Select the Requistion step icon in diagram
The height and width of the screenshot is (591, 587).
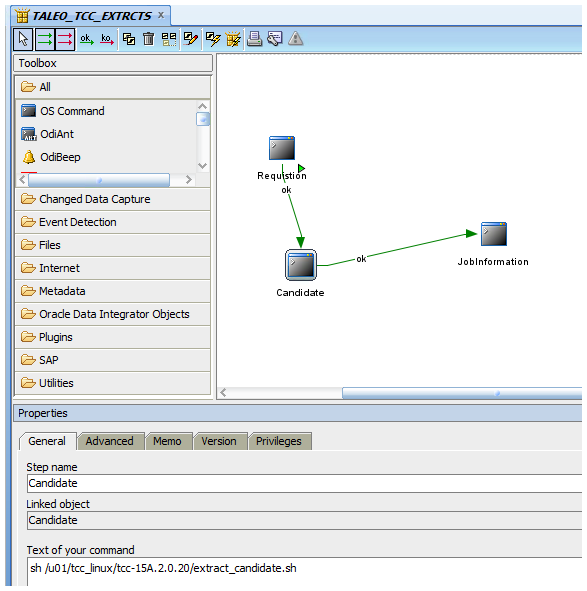point(282,148)
